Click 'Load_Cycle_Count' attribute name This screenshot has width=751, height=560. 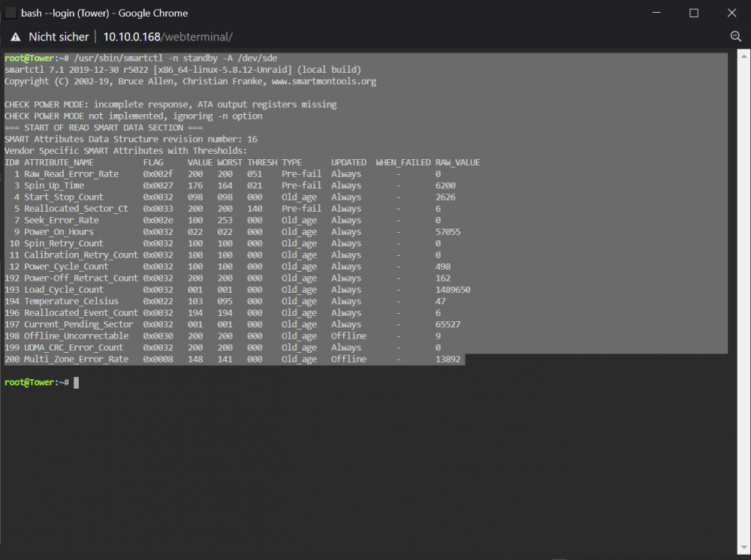(x=64, y=290)
